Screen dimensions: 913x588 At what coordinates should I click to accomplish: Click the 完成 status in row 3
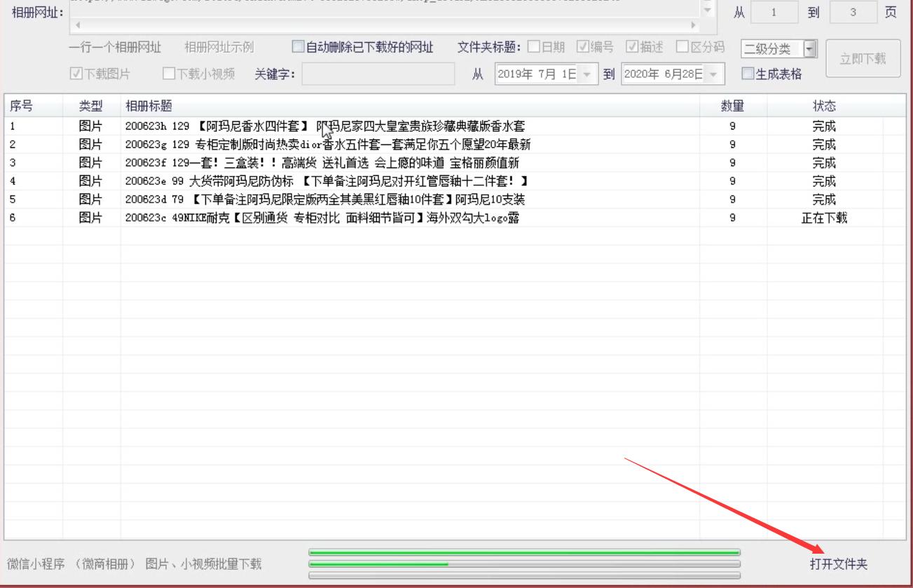pos(825,163)
